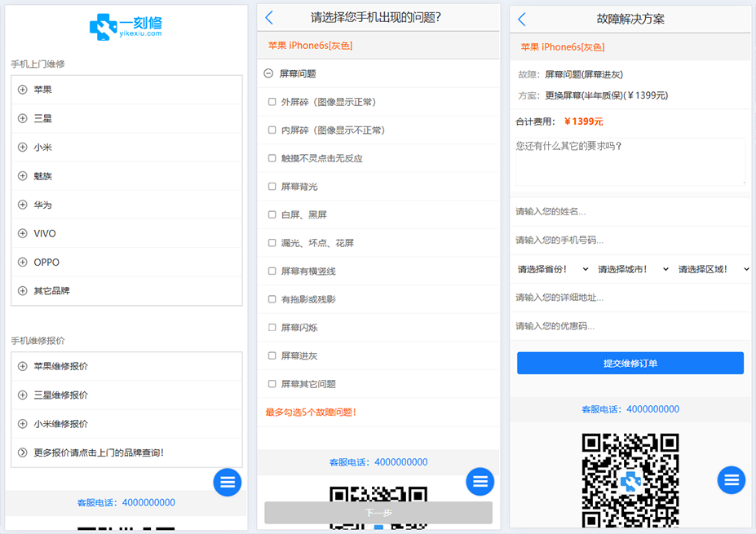Click the 一刻修 logo icon
Image resolution: width=756 pixels, height=534 pixels.
(102, 27)
